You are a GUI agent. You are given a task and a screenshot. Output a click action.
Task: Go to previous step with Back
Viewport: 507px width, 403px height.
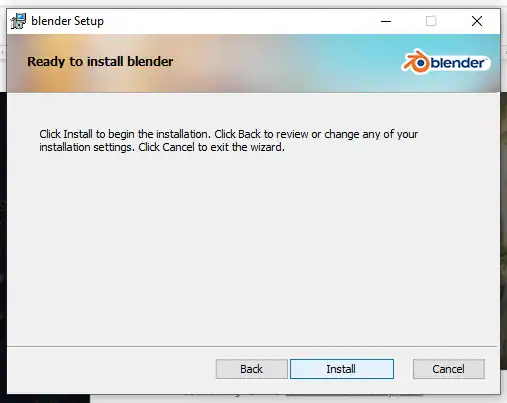(x=252, y=369)
